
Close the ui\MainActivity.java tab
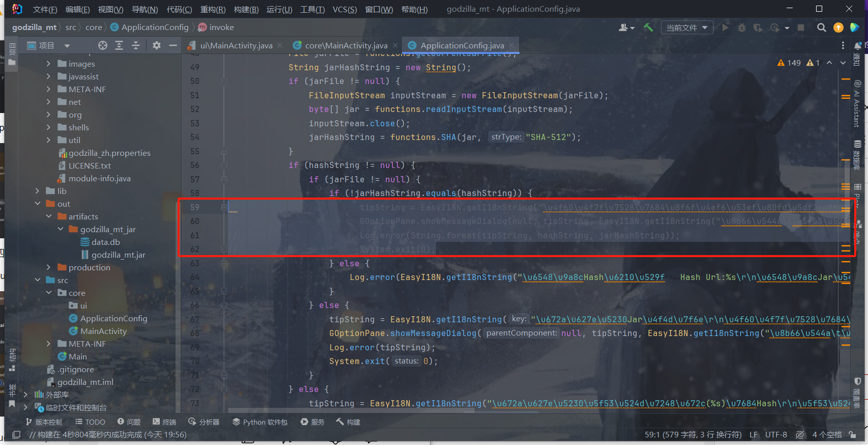(280, 45)
